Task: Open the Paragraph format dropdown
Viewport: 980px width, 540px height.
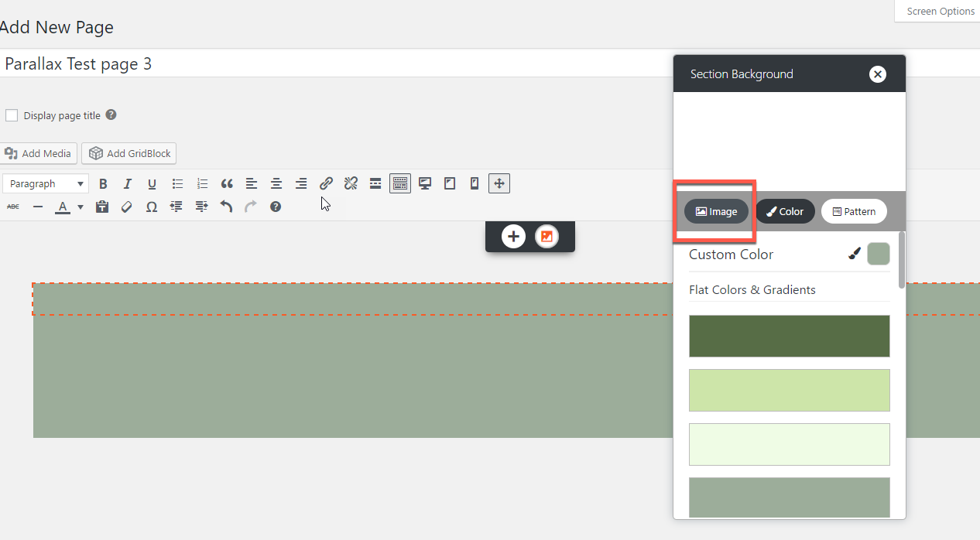Action: click(46, 183)
